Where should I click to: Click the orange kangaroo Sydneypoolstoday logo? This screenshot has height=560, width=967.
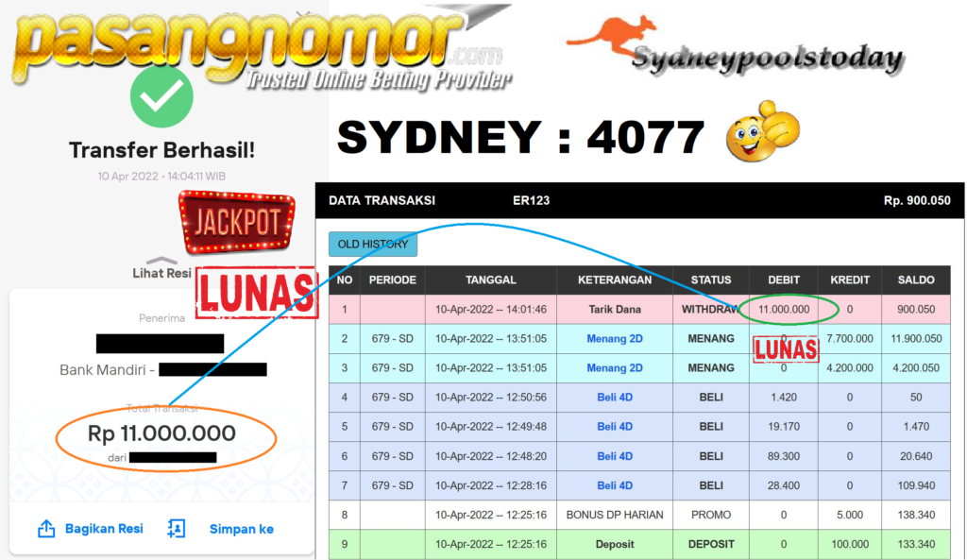(736, 46)
